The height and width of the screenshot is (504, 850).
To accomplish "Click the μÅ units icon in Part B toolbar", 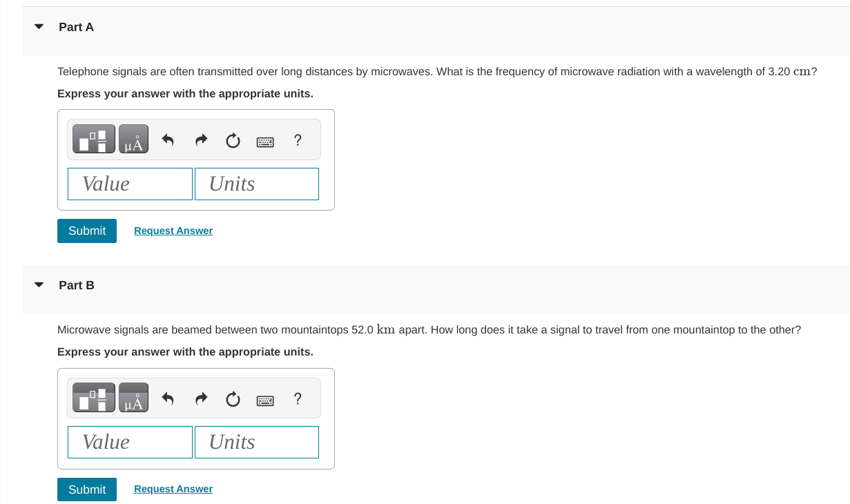I will (133, 397).
